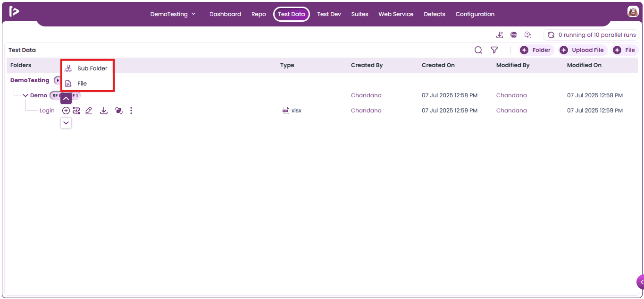The width and height of the screenshot is (644, 299).
Task: Click the xlsx file type icon
Action: [x=285, y=111]
